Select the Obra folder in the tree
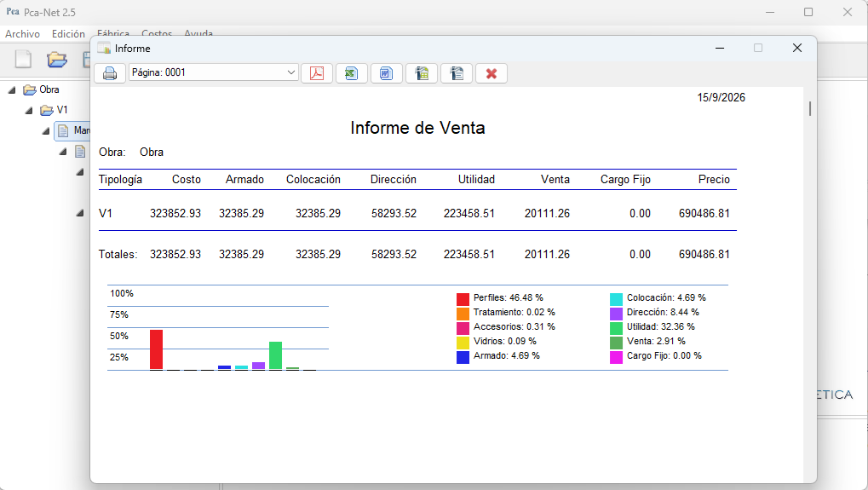This screenshot has height=490, width=868. click(41, 89)
